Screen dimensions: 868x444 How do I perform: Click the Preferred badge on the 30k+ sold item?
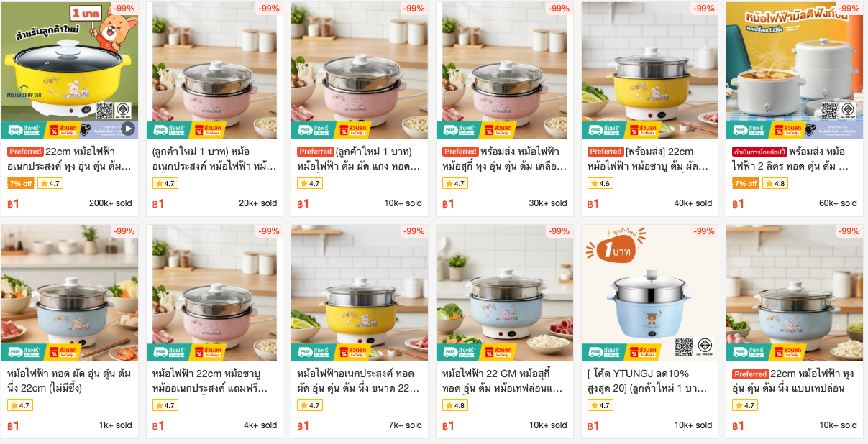click(460, 152)
